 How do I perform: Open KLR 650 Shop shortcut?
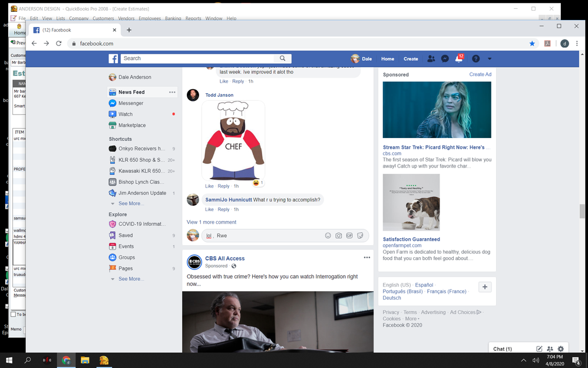coord(143,160)
